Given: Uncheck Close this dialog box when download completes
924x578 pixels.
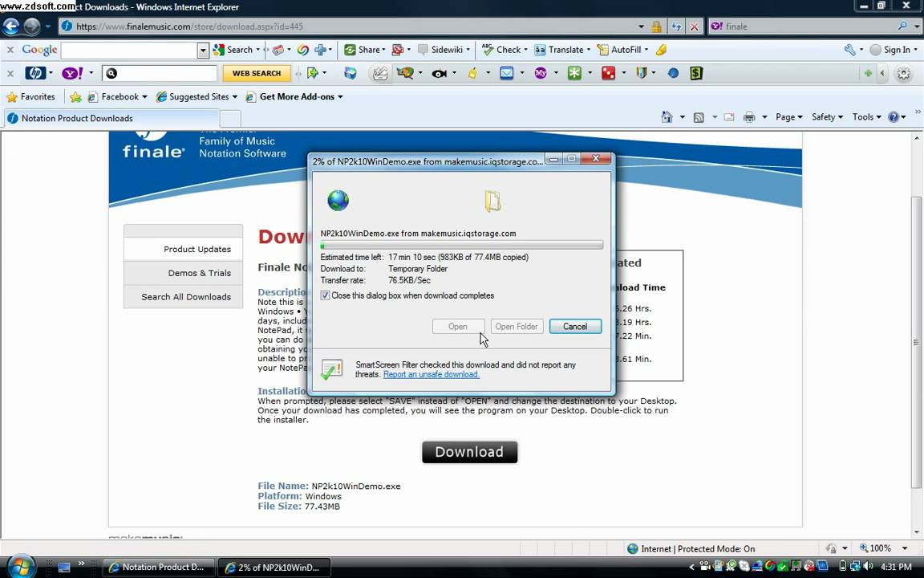Looking at the screenshot, I should pos(325,295).
